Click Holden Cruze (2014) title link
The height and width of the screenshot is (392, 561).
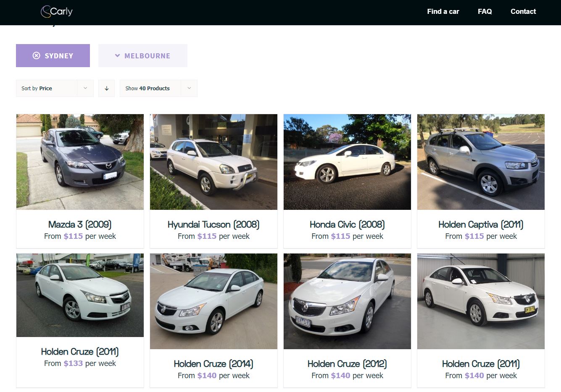coord(213,363)
